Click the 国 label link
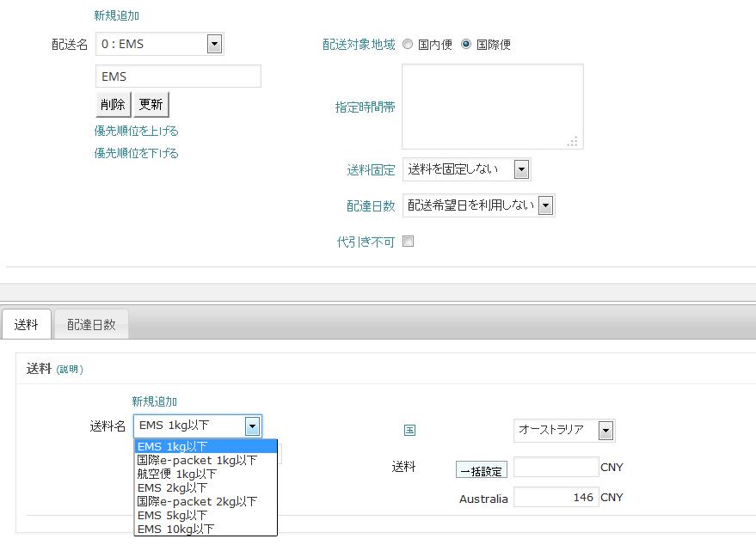 click(409, 431)
